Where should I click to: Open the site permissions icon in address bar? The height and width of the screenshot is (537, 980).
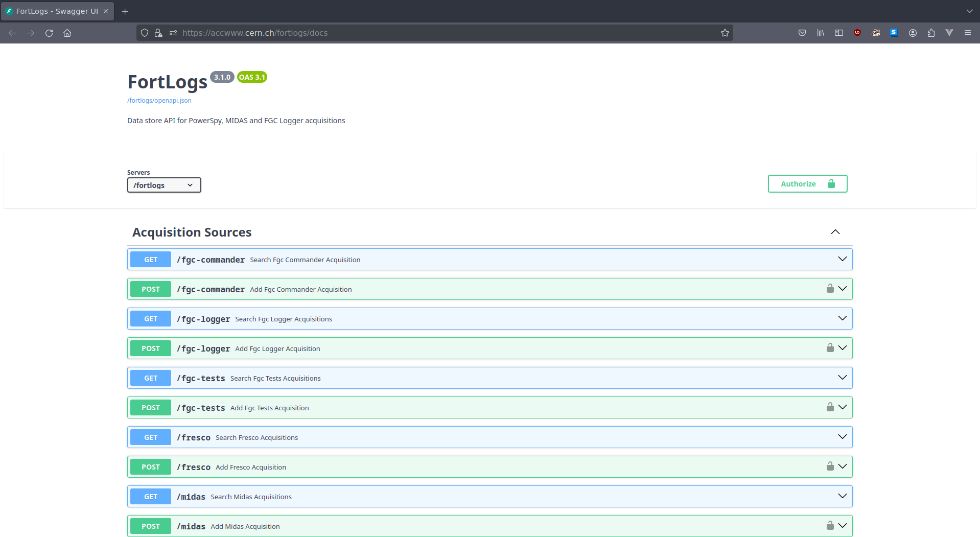(x=173, y=33)
